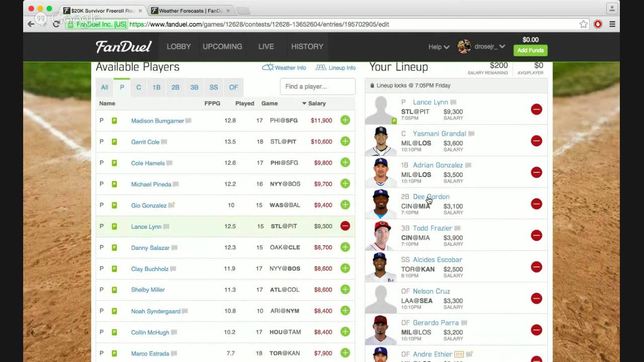This screenshot has height=362, width=644.
Task: Add Gio Gonzalez with green plus icon
Action: pos(345,205)
